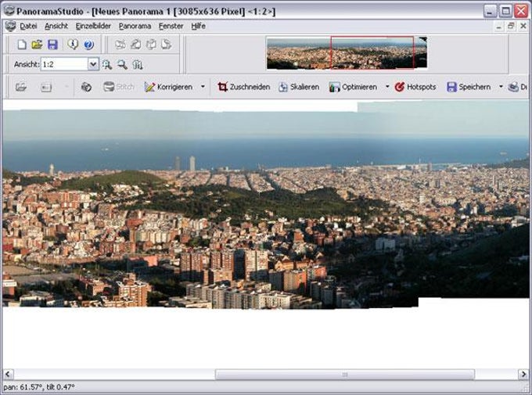Open the info speech-bubble icon
This screenshot has width=532, height=395.
73,44
